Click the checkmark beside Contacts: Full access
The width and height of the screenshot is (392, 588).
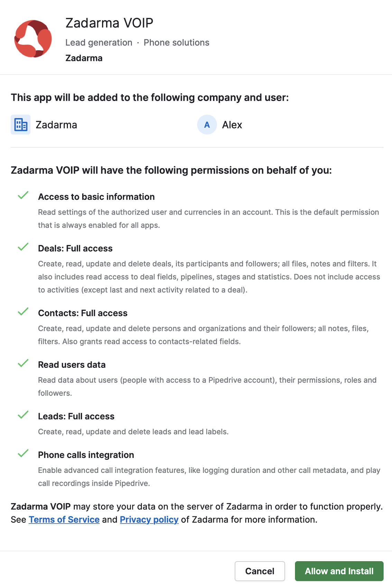23,312
